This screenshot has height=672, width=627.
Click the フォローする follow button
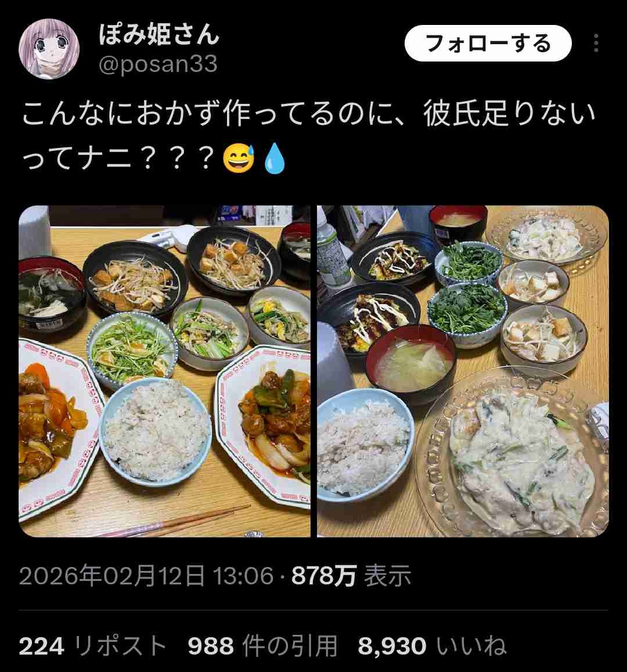coord(488,44)
